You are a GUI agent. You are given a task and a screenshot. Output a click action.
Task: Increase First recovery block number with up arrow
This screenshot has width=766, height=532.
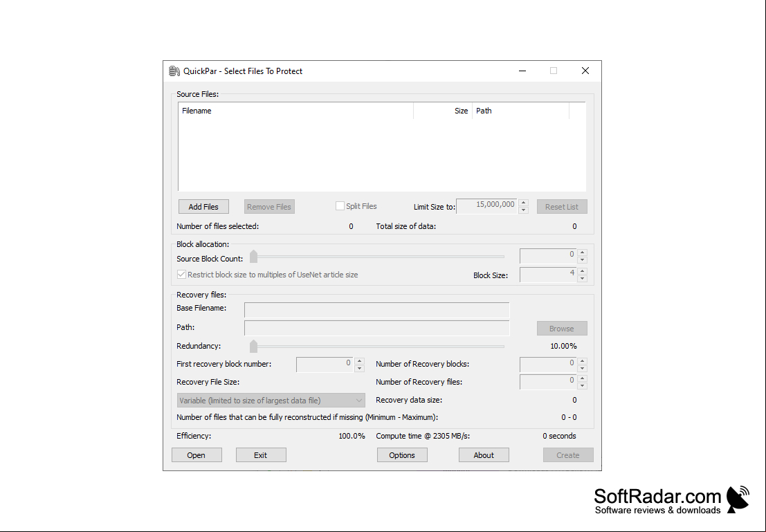360,361
